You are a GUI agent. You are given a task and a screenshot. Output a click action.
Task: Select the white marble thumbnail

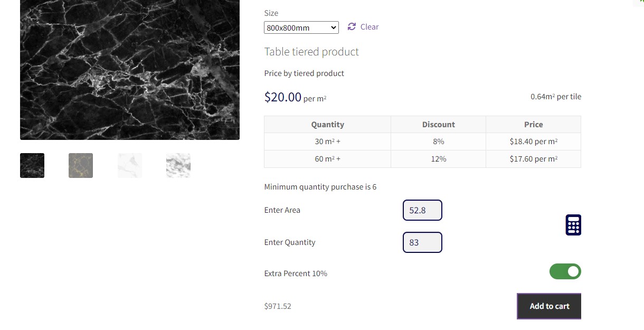click(x=129, y=165)
